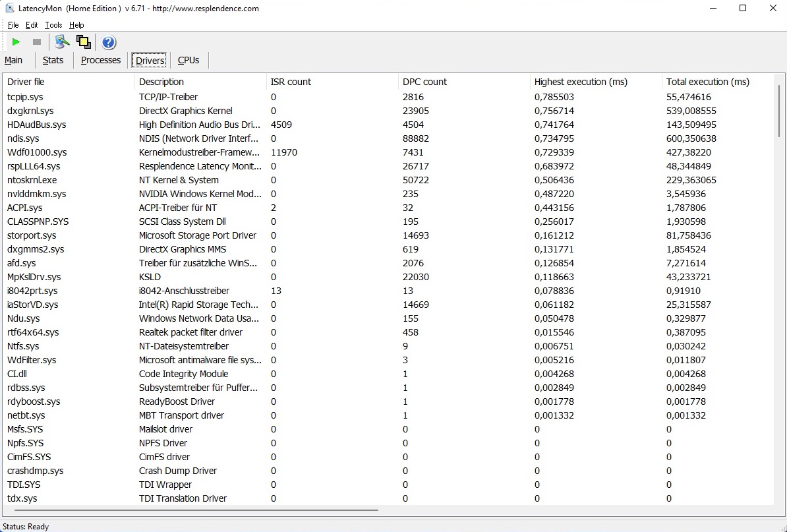Viewport: 787px width, 532px height.
Task: Click the ndis.sys driver row
Action: [389, 138]
